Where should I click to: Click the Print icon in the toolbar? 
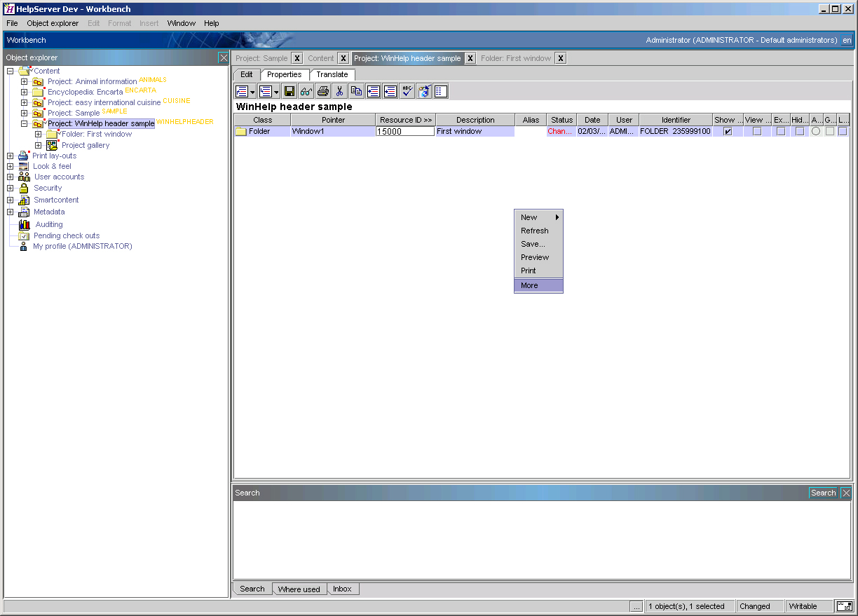click(x=322, y=90)
